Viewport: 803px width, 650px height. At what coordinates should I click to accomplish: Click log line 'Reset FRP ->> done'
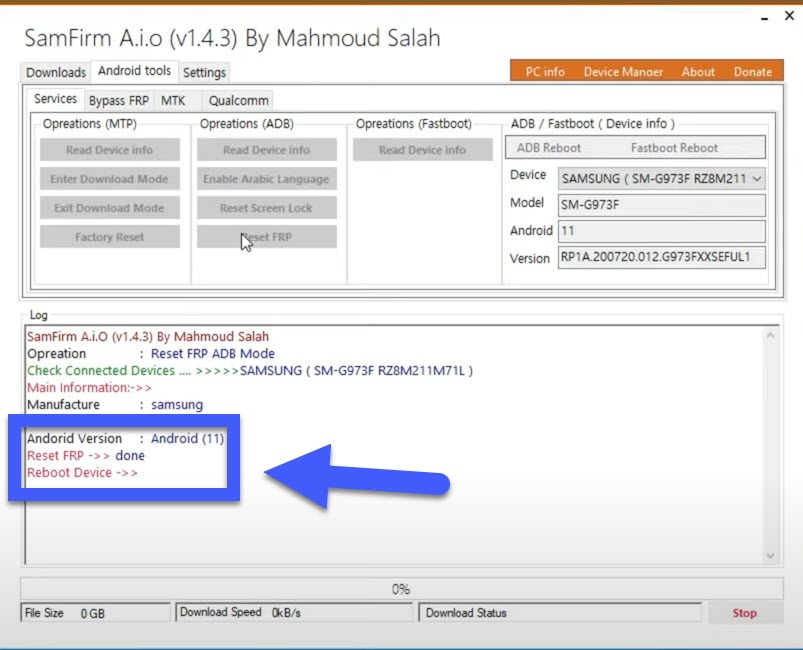[86, 455]
